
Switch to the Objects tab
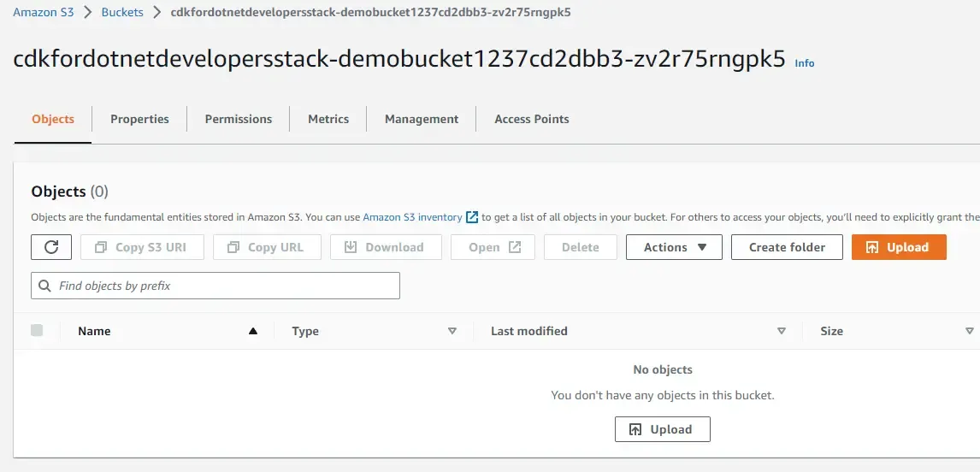coord(53,119)
